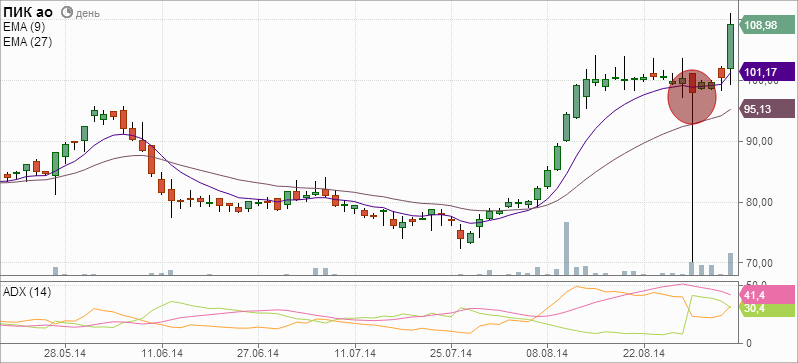
Task: Click the 28.05.14 date label
Action: (65, 353)
